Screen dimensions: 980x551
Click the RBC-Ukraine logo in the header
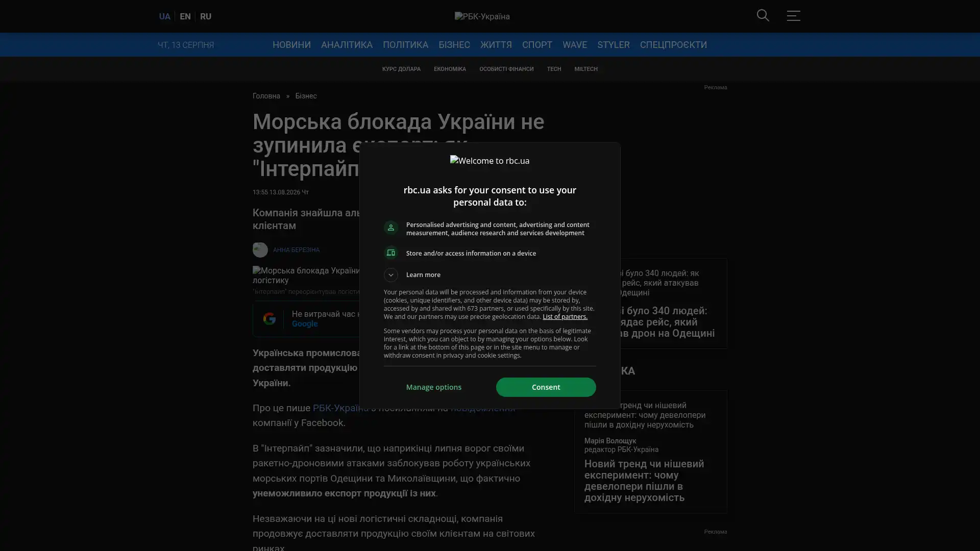coord(482,16)
